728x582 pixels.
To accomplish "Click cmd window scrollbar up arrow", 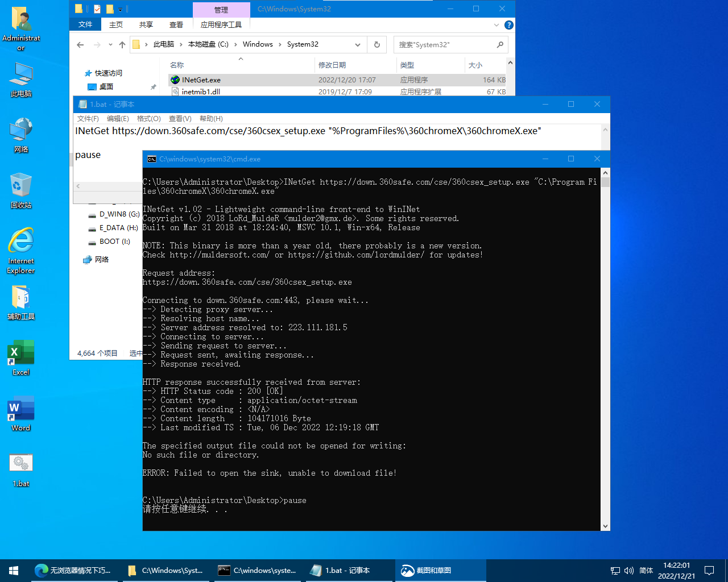I will [x=605, y=172].
